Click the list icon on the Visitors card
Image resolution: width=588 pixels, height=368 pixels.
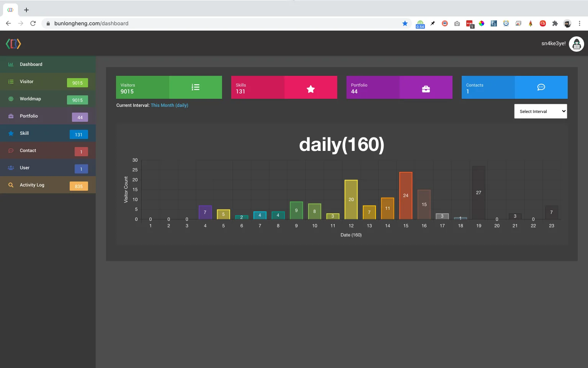pyautogui.click(x=195, y=87)
